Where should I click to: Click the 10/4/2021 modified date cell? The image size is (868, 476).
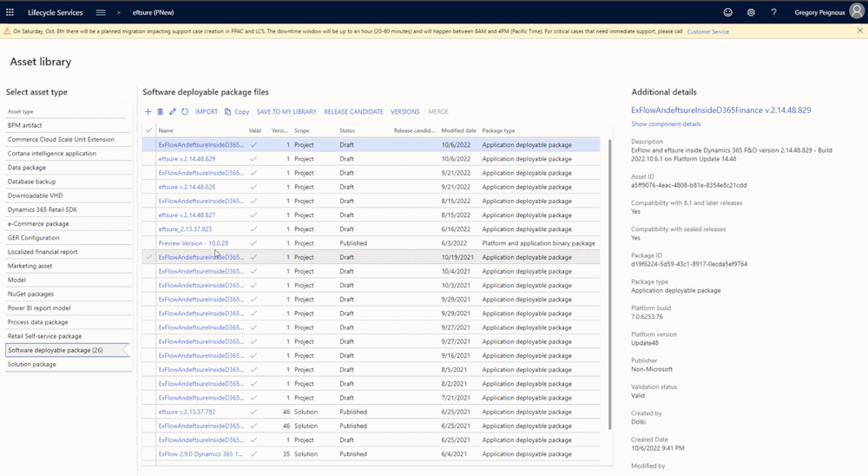click(x=456, y=272)
